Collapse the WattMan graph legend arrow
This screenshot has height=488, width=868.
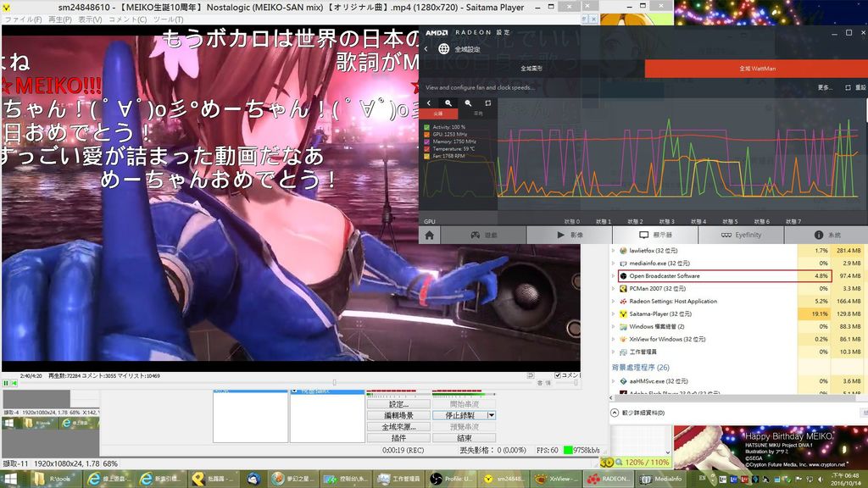(x=429, y=103)
